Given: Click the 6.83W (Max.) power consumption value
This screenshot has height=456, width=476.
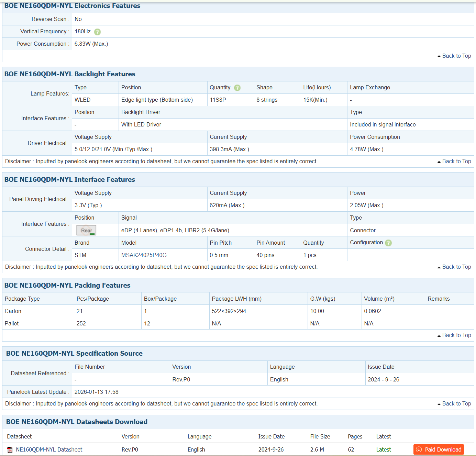Looking at the screenshot, I should 91,44.
